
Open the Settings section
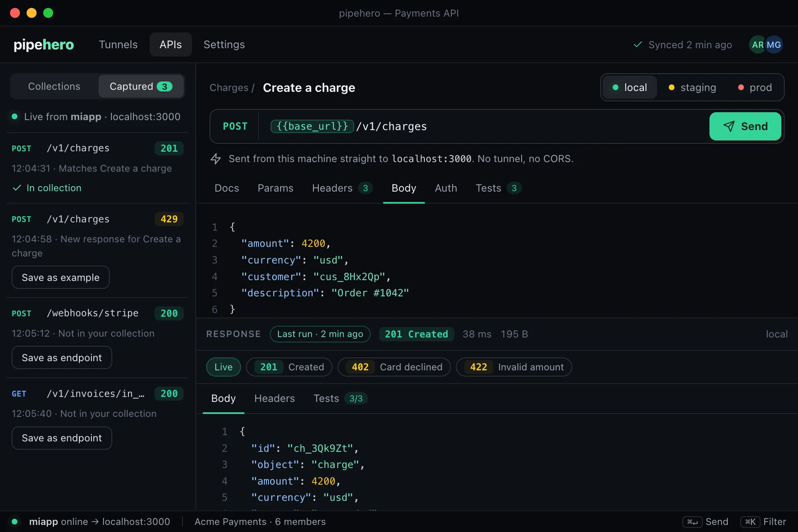pos(224,44)
